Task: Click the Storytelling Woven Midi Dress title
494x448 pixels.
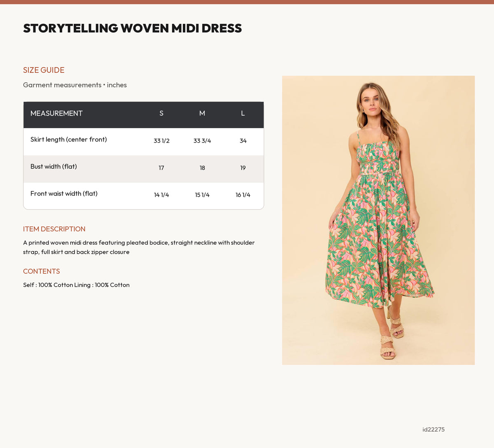Action: coord(133,28)
